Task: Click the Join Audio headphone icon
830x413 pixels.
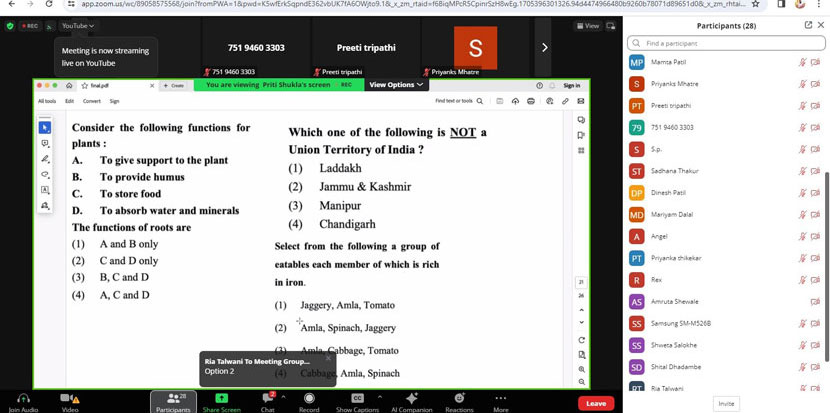Action: 23,398
